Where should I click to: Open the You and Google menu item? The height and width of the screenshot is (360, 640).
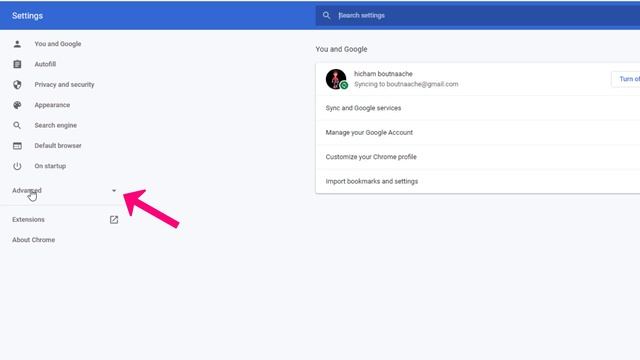point(58,44)
